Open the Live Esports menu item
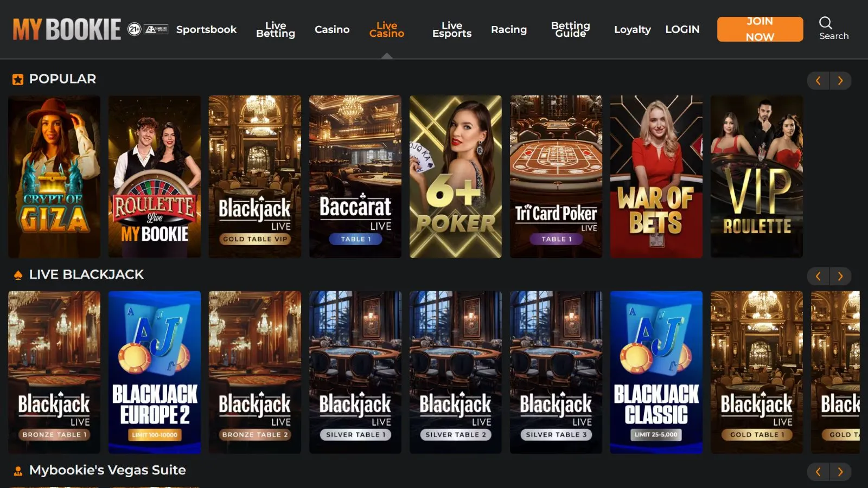868x488 pixels. [x=452, y=29]
